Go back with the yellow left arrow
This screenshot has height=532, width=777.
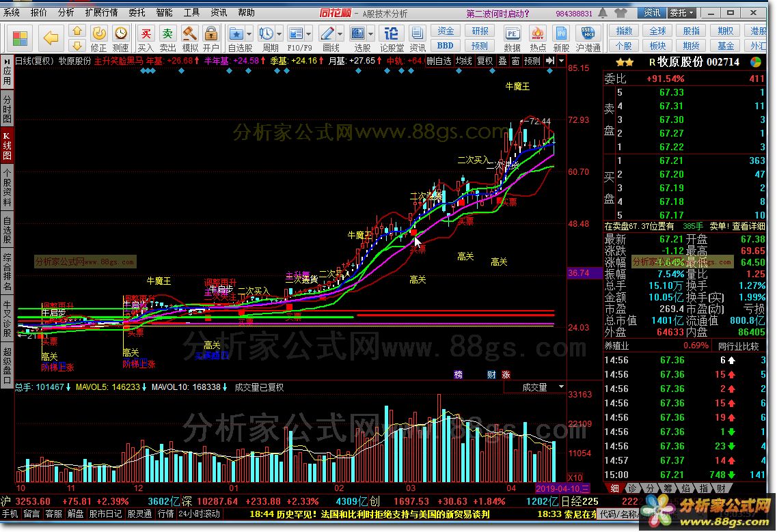point(51,38)
